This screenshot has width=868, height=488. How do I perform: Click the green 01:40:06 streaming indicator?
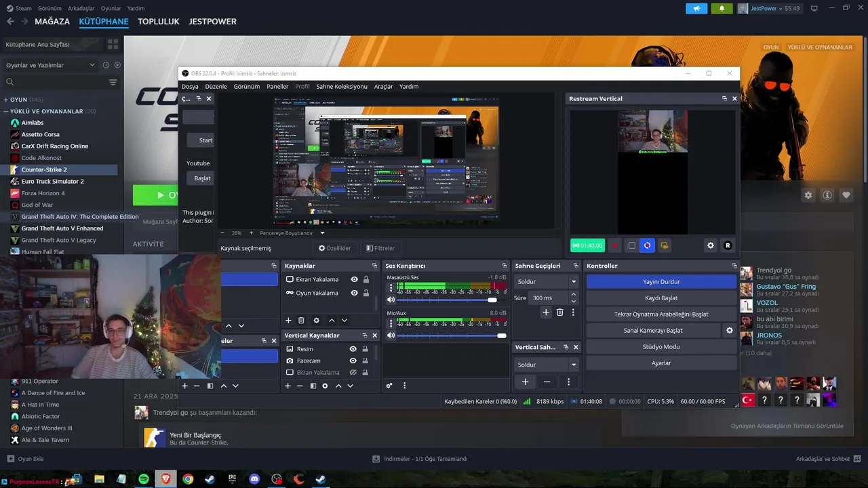(587, 245)
